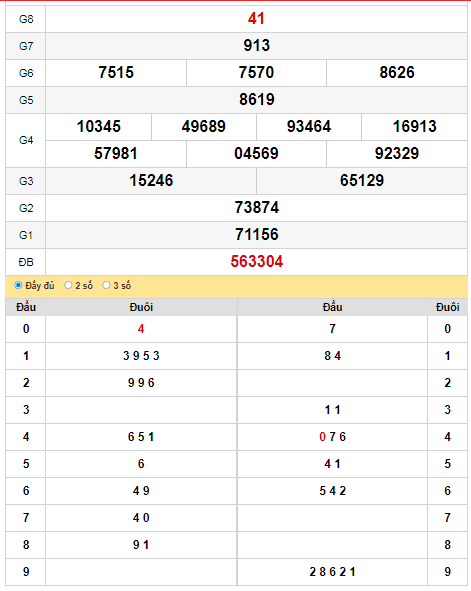The image size is (471, 591).
Task: Click the G1 result 71156
Action: coord(257,235)
